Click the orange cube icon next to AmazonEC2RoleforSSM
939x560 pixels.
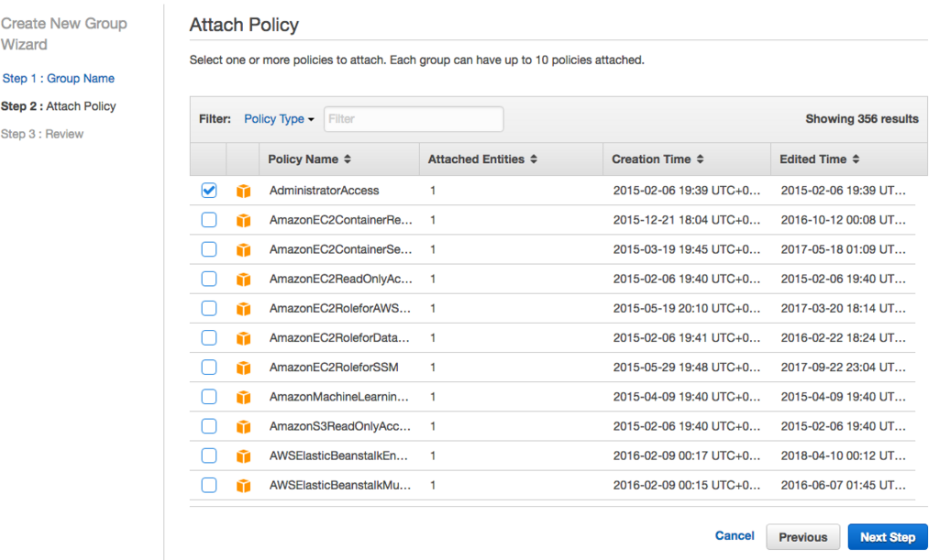[243, 368]
